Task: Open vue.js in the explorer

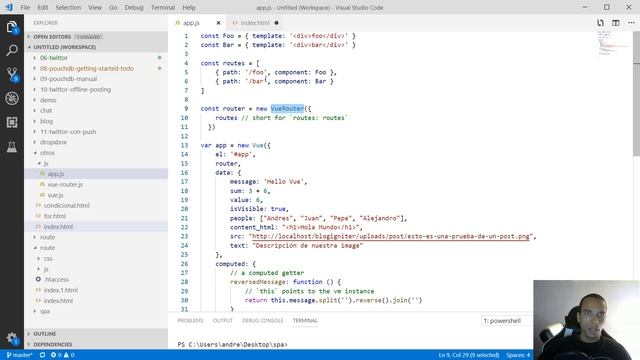Action: click(96, 195)
